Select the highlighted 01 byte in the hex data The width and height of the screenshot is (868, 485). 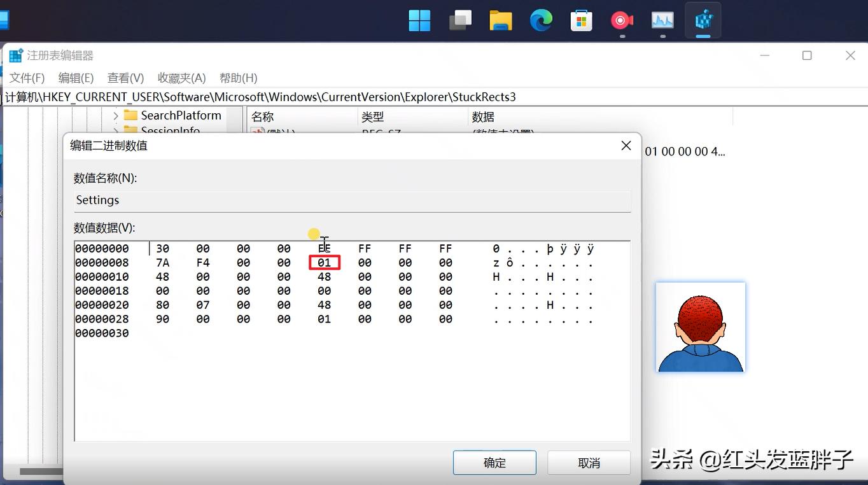click(324, 262)
